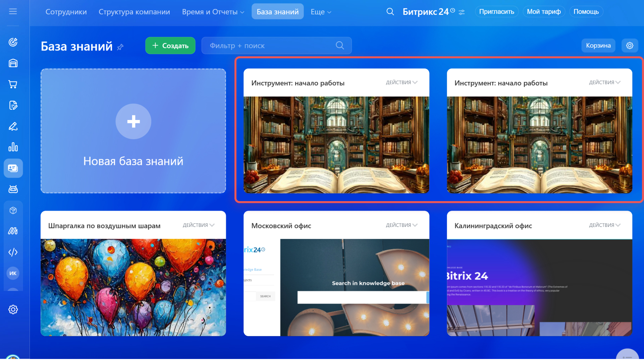Expand ДЕЙСТВИЯ on the Московский офис card

pos(401,225)
